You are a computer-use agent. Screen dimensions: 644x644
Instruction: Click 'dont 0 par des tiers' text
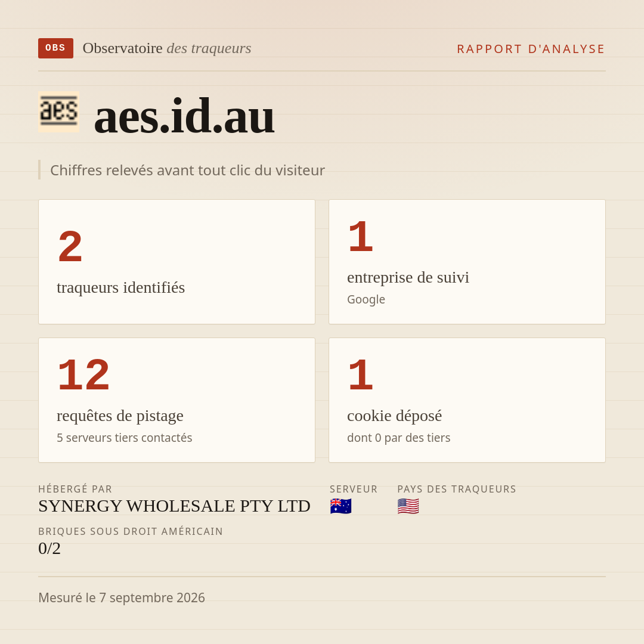pos(398,438)
